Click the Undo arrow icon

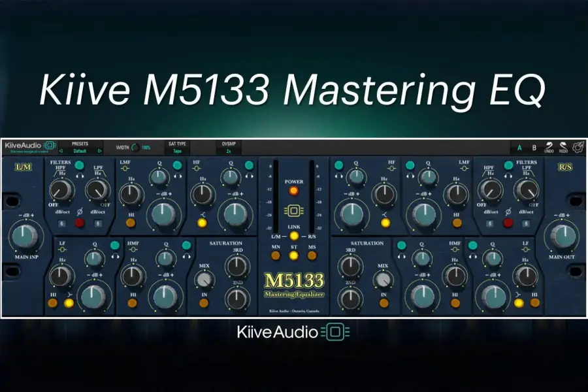(549, 146)
